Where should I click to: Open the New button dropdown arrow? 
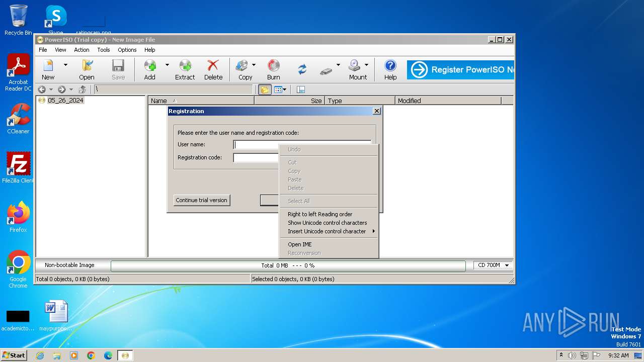65,65
